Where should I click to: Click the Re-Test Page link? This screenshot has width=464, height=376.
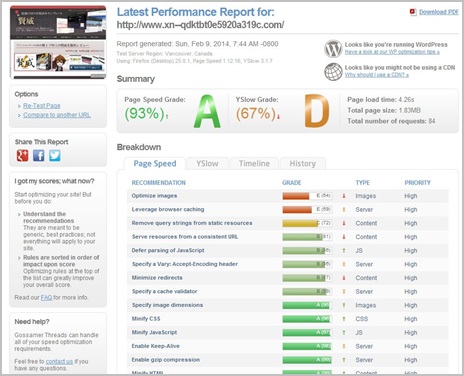42,106
